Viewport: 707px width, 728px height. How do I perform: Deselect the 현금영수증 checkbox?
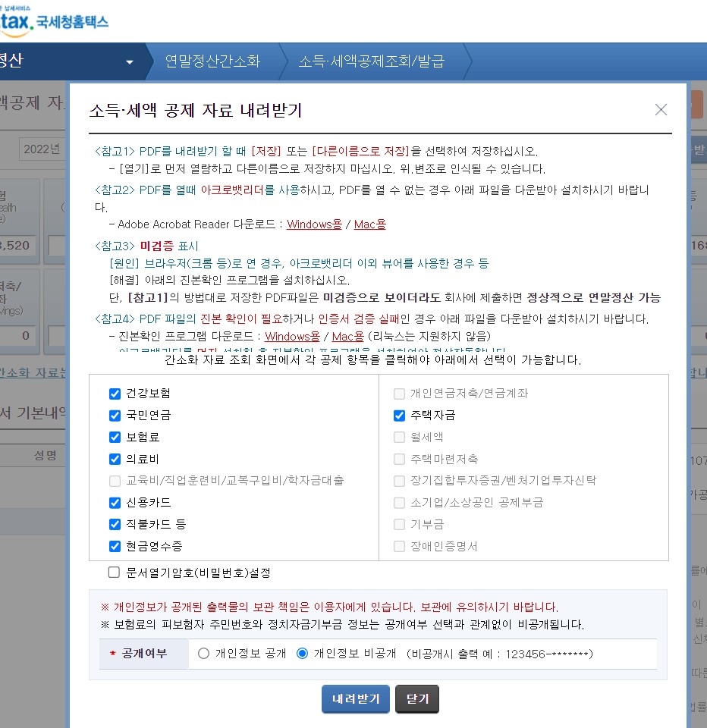click(115, 546)
